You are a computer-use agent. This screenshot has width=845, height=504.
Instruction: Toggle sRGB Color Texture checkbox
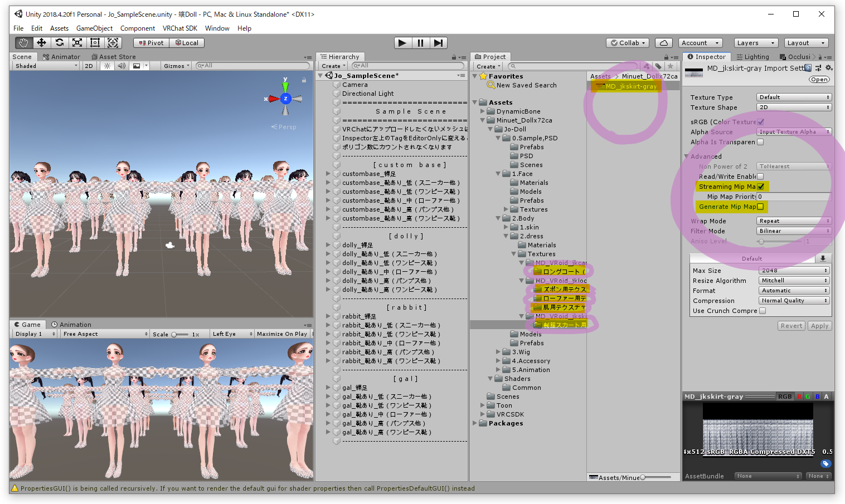pyautogui.click(x=761, y=122)
